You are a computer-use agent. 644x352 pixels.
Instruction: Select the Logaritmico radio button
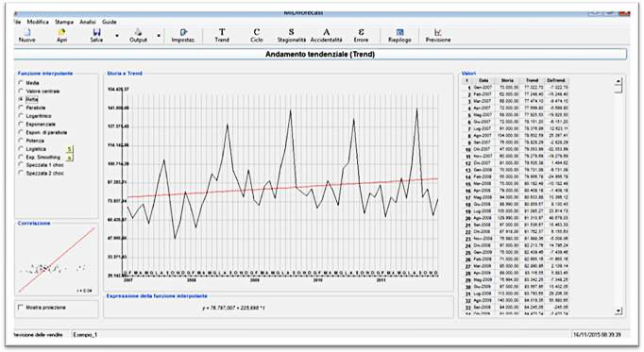pos(21,116)
